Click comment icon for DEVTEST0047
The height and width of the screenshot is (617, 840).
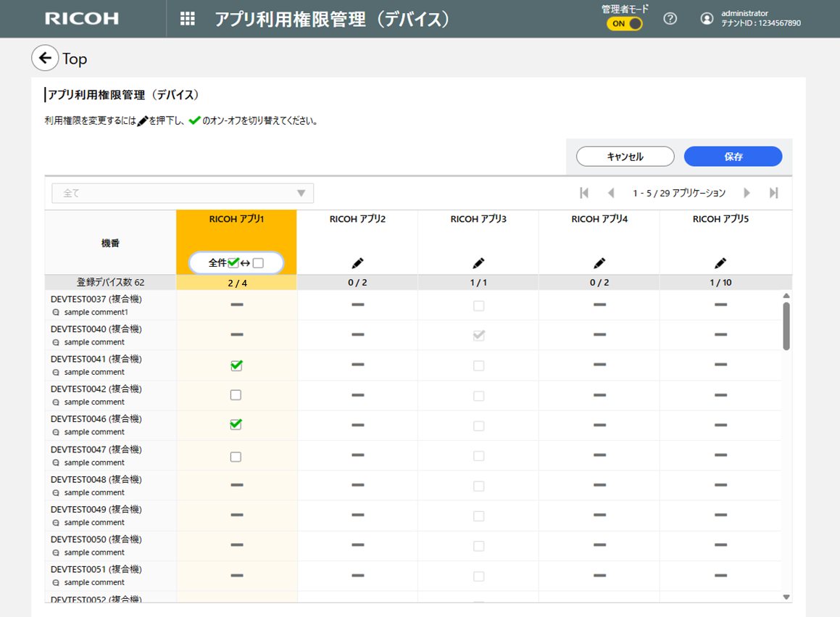[56, 463]
